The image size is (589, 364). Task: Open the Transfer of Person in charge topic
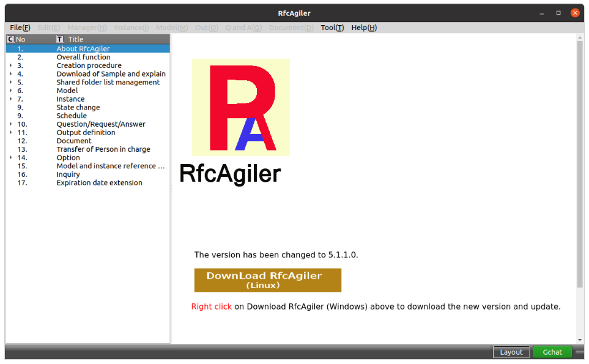(103, 149)
